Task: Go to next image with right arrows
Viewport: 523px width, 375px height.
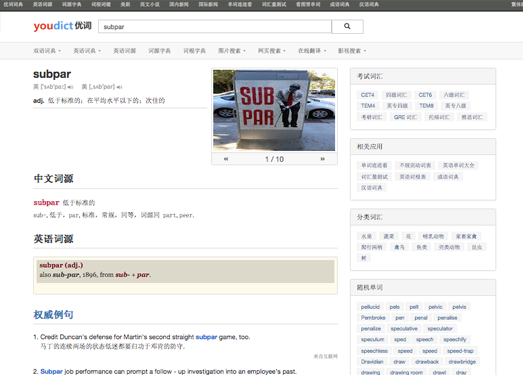Action: tap(323, 159)
